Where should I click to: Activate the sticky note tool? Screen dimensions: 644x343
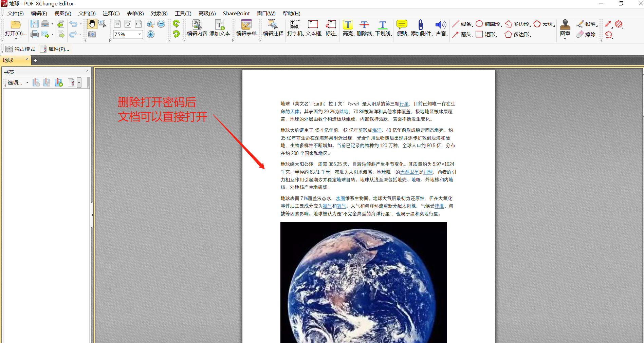tap(402, 27)
